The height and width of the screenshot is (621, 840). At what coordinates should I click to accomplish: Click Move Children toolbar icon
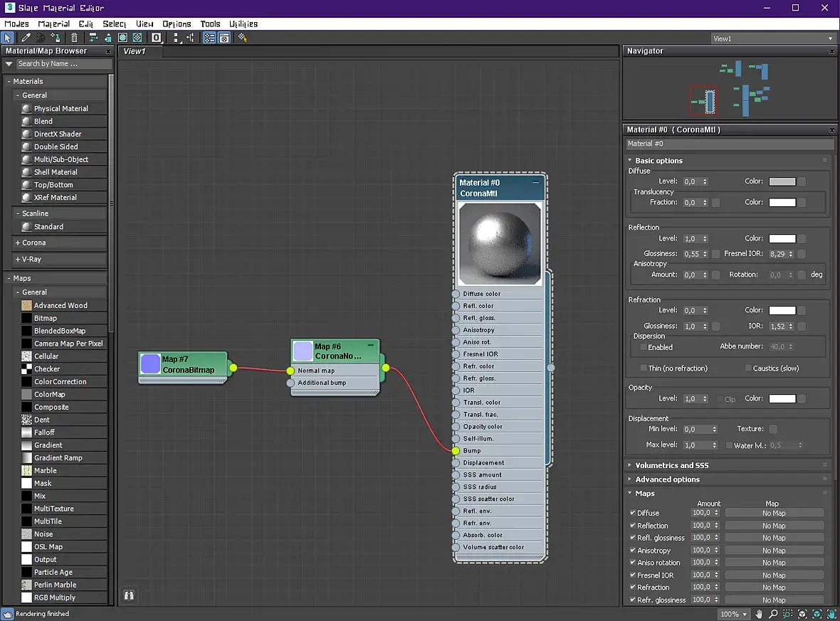point(93,38)
